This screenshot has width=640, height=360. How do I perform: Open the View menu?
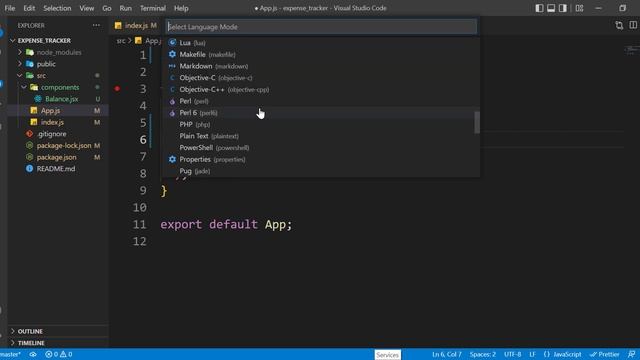pyautogui.click(x=87, y=8)
